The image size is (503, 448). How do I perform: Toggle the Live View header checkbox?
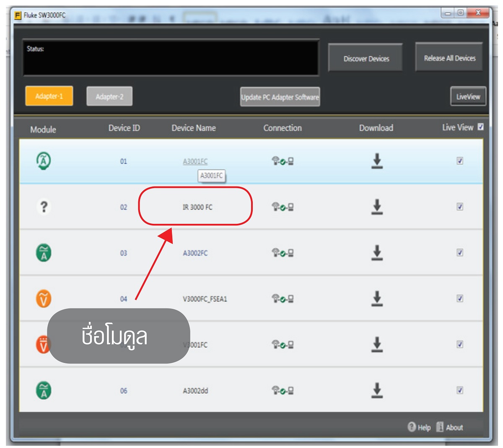point(481,127)
